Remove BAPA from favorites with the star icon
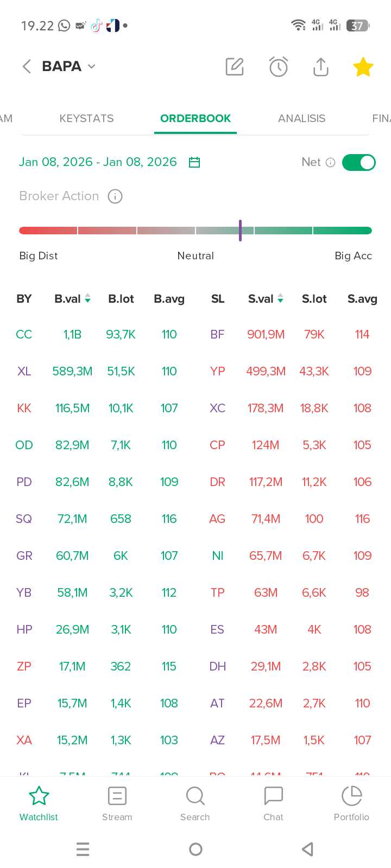This screenshot has height=868, width=391. pos(363,67)
